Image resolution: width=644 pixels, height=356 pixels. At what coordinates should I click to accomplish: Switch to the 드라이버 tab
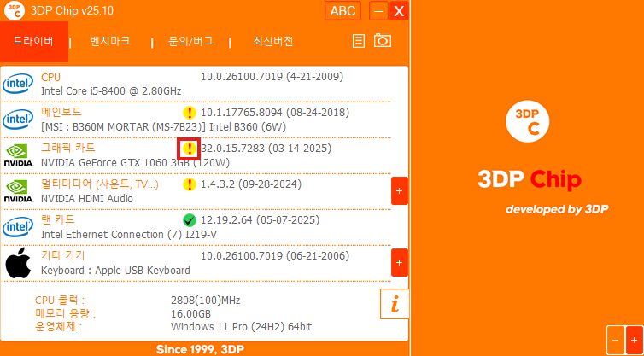(x=33, y=42)
